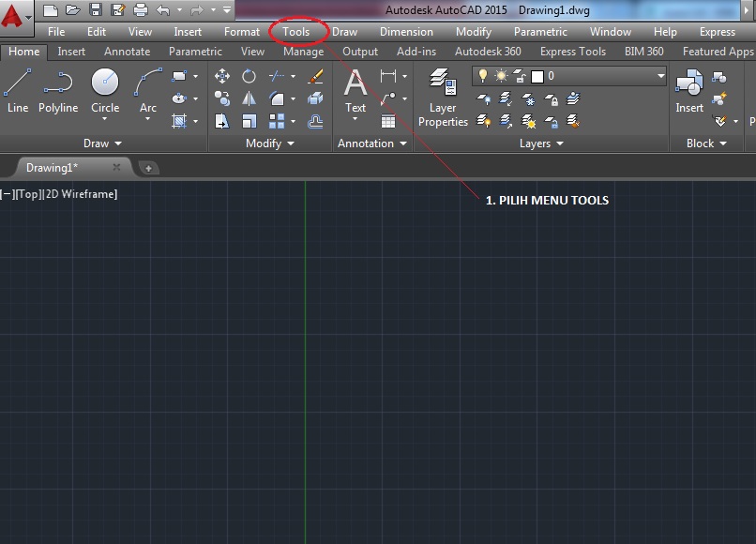Add a new drawing tab with plus
The image size is (756, 544).
point(148,168)
